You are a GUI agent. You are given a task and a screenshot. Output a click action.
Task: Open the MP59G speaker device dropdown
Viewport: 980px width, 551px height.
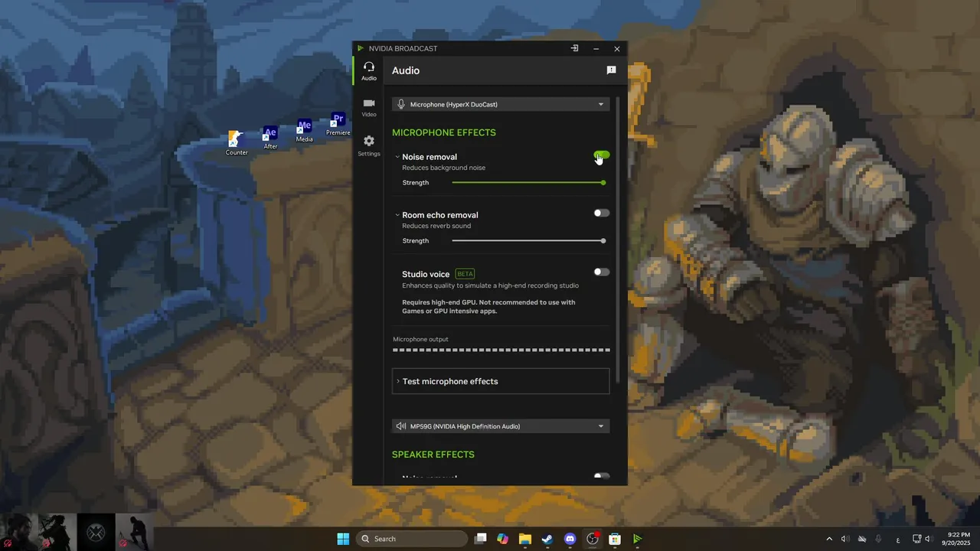(x=501, y=426)
